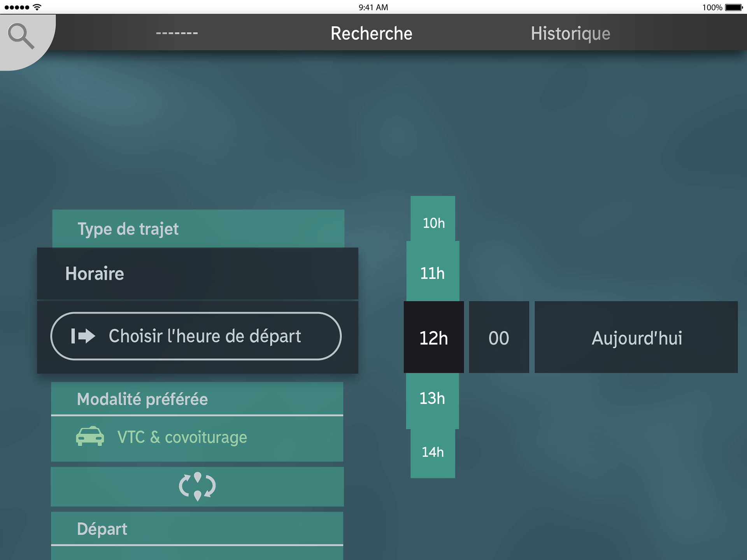Check the battery icon in status bar

pyautogui.click(x=734, y=7)
